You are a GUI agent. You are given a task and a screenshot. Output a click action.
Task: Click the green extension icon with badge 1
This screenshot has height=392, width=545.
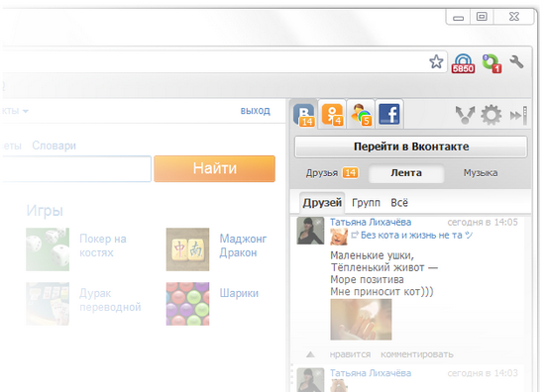pyautogui.click(x=491, y=63)
